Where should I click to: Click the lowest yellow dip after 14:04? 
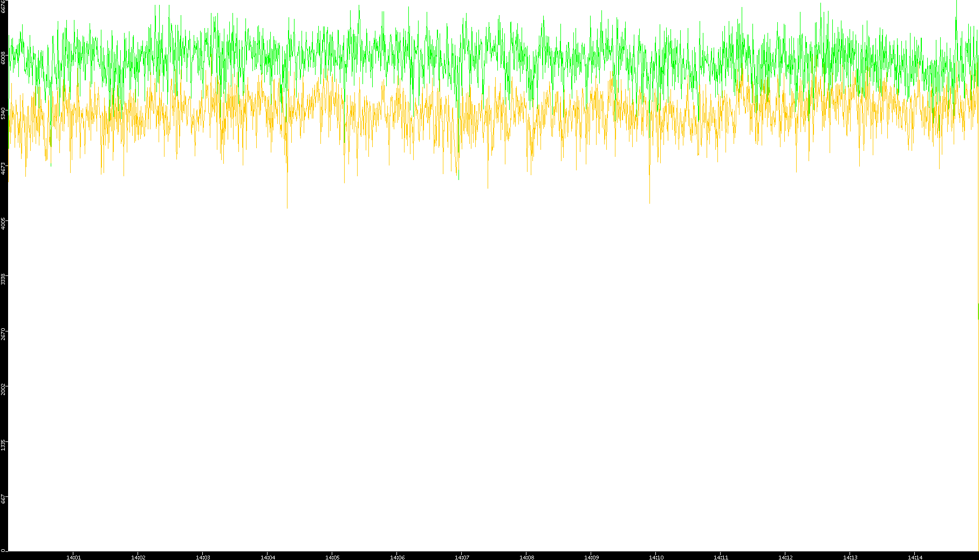click(287, 206)
